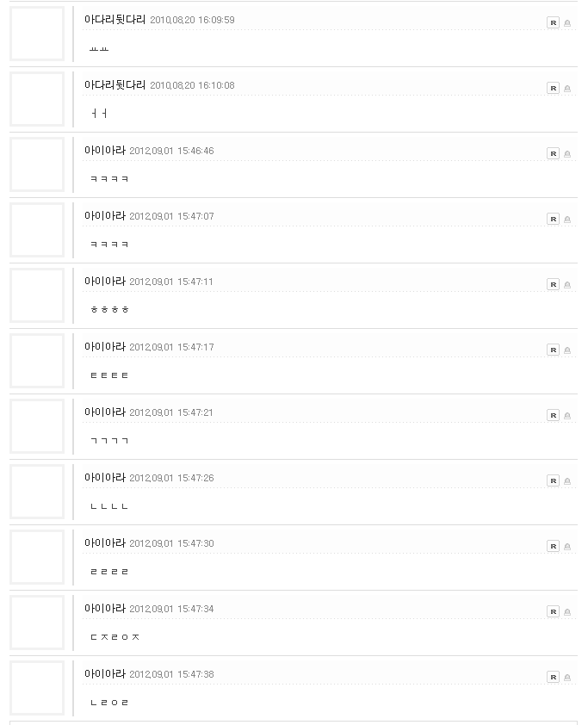Screen dimensions: 588x725
Task: Open 아다리뒷다리 profile from the 16:09:59 comment
Action: click(x=115, y=20)
